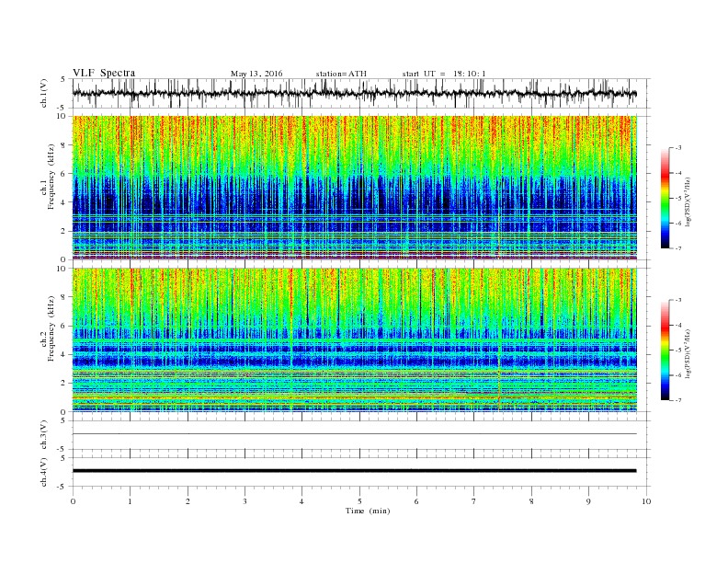Click the ch.2 spectrogram panel
Screen dimensions: 728x563
(x=355, y=339)
